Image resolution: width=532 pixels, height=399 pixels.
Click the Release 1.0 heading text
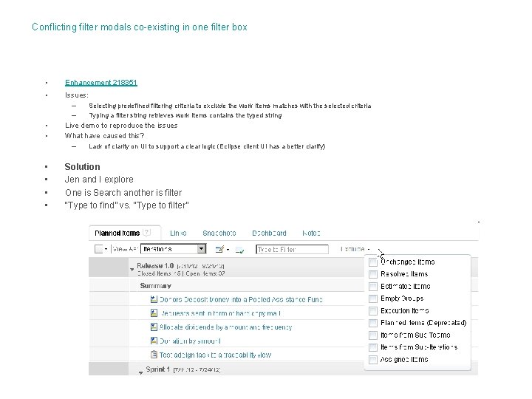click(x=155, y=266)
